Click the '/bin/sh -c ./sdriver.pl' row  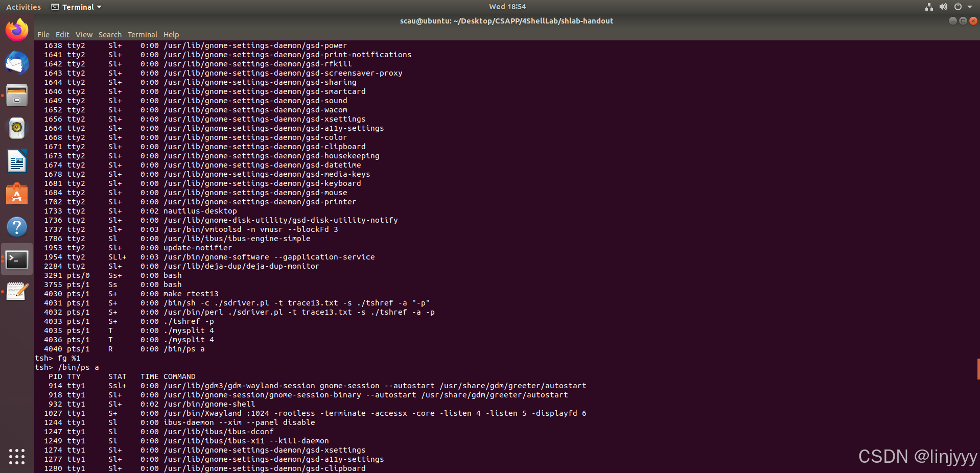[x=237, y=303]
